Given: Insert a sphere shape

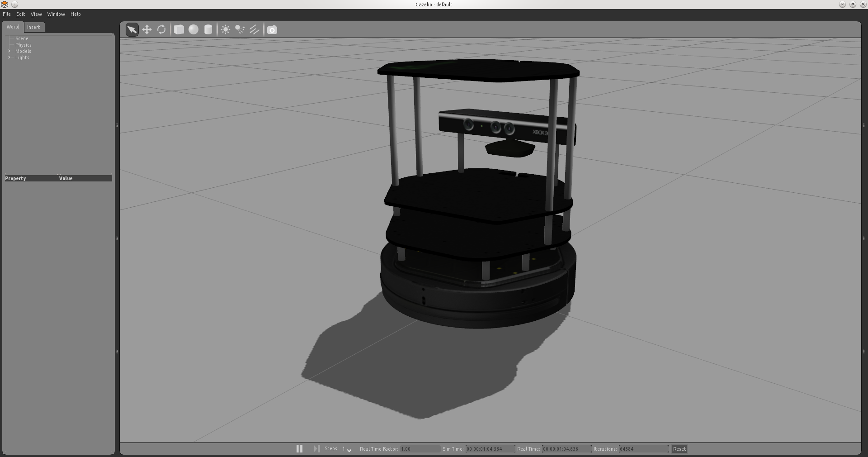Looking at the screenshot, I should pos(193,29).
